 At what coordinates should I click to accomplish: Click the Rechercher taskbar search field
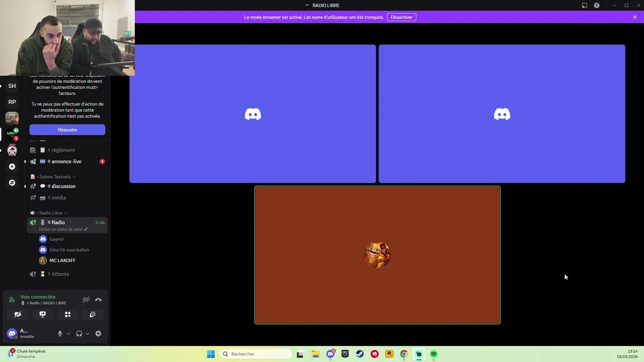[257, 354]
